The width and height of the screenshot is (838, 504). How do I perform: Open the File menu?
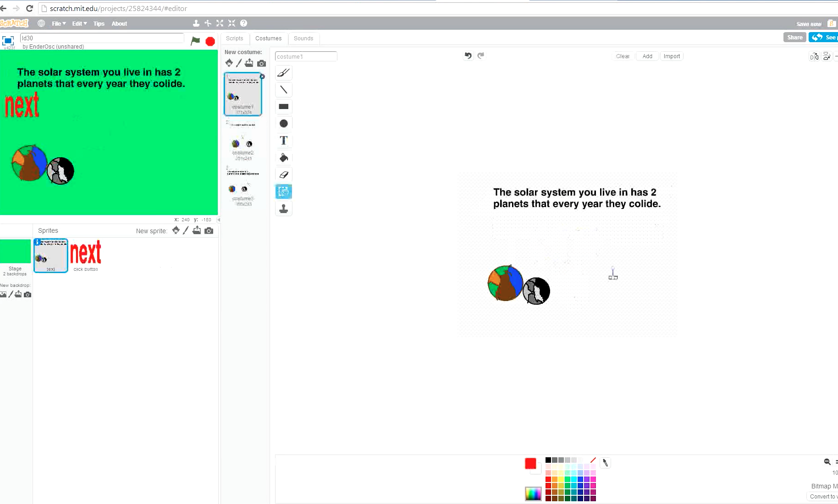pyautogui.click(x=59, y=24)
